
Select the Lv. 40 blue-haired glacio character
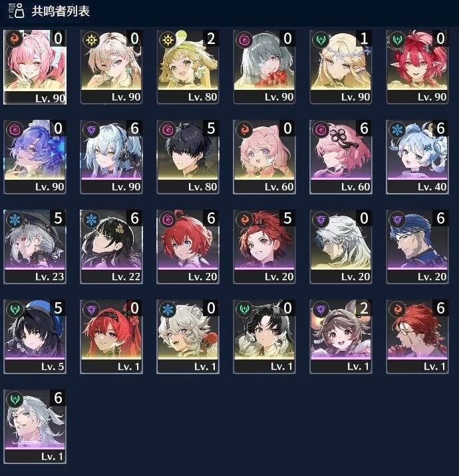tap(417, 156)
